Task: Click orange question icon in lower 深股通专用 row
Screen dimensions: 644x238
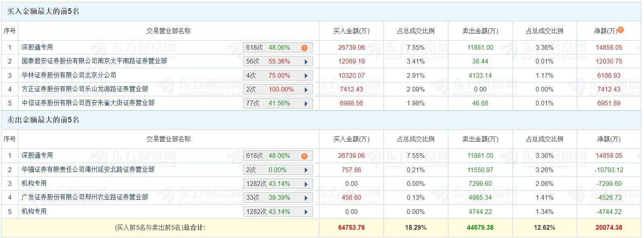Action: (304, 156)
